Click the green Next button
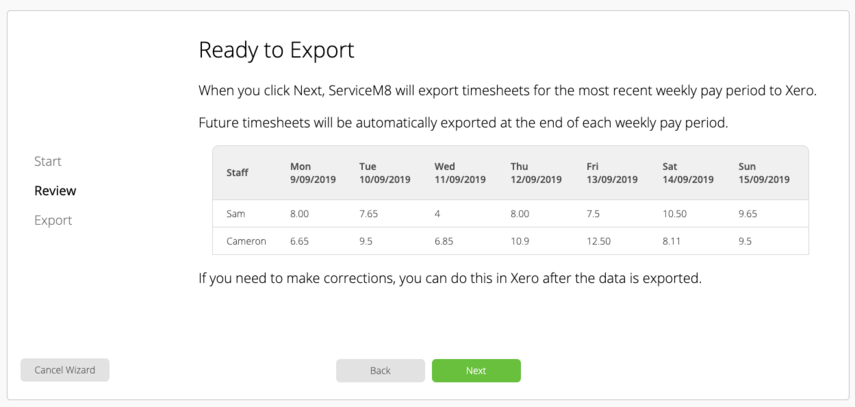Screen dimensions: 855x407 pyautogui.click(x=476, y=370)
